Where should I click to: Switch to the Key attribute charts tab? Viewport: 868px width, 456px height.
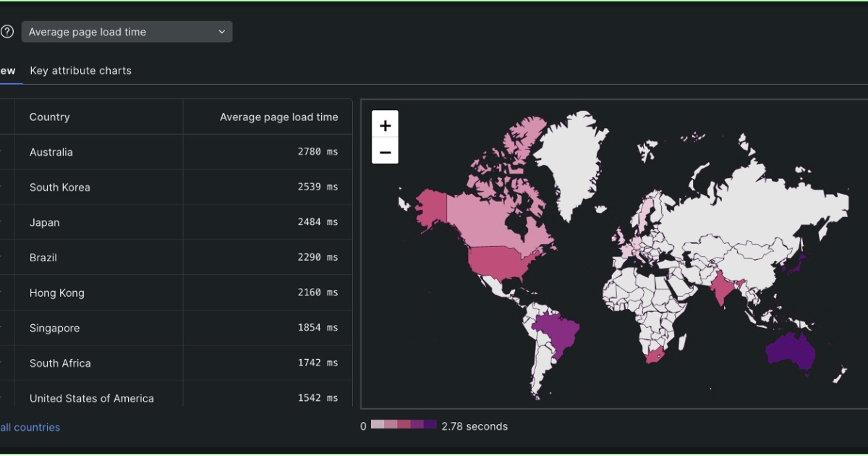80,70
